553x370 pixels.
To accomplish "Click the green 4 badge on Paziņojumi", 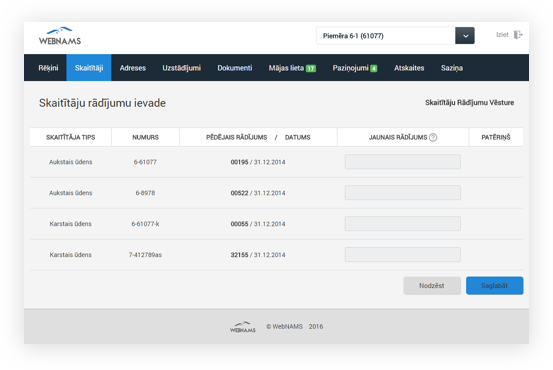I will click(373, 68).
